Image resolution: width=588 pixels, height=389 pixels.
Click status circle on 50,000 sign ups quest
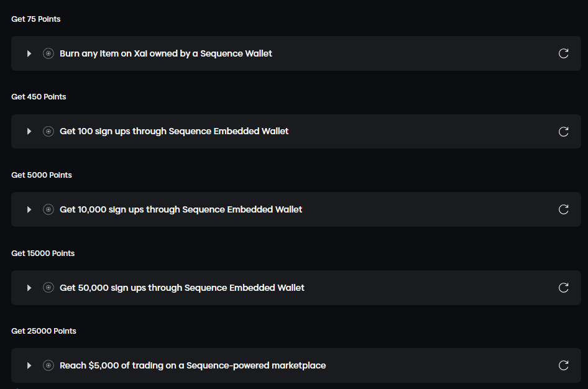[x=48, y=288]
